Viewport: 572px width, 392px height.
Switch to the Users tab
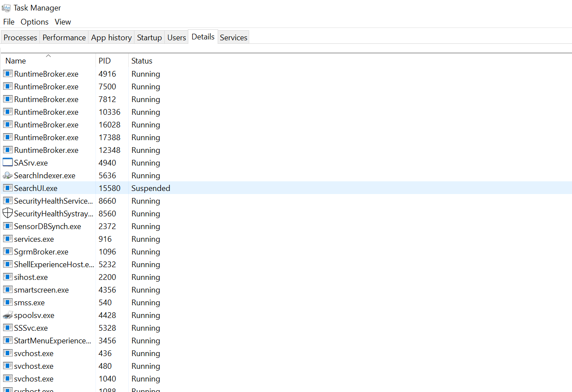[x=177, y=38]
